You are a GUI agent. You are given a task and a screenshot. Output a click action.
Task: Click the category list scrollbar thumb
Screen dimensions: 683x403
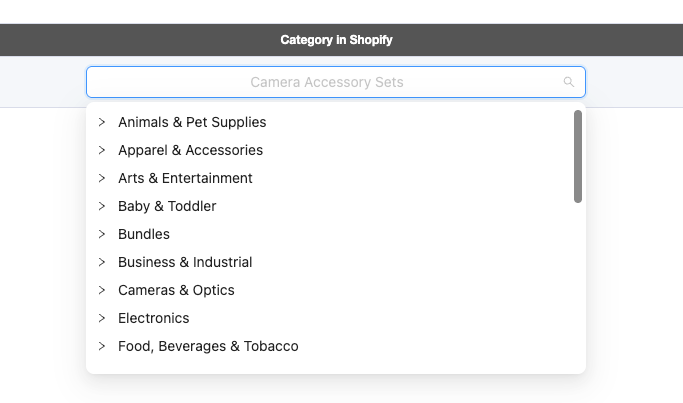[x=578, y=156]
